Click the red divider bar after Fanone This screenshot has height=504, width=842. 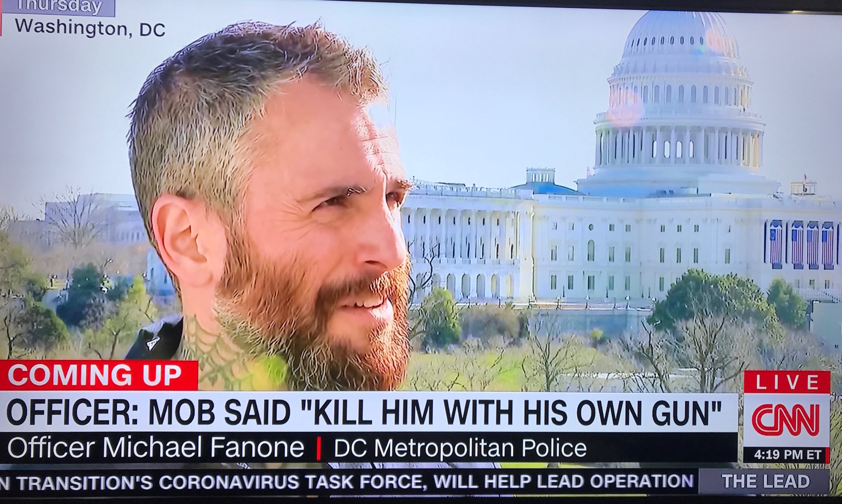319,449
